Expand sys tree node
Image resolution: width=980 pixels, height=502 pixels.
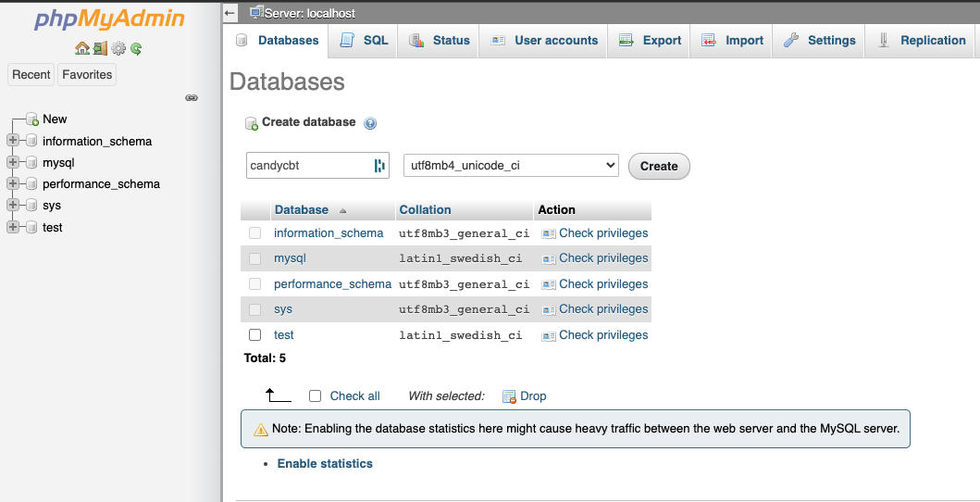click(13, 205)
